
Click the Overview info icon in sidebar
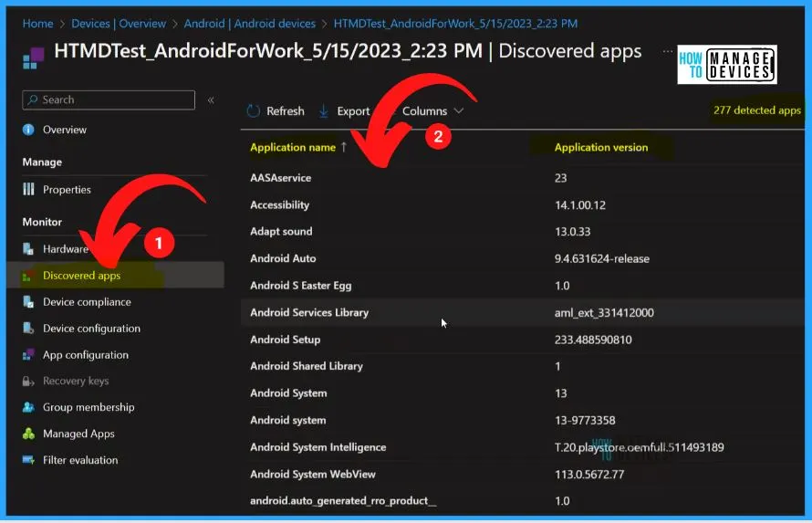coord(28,130)
